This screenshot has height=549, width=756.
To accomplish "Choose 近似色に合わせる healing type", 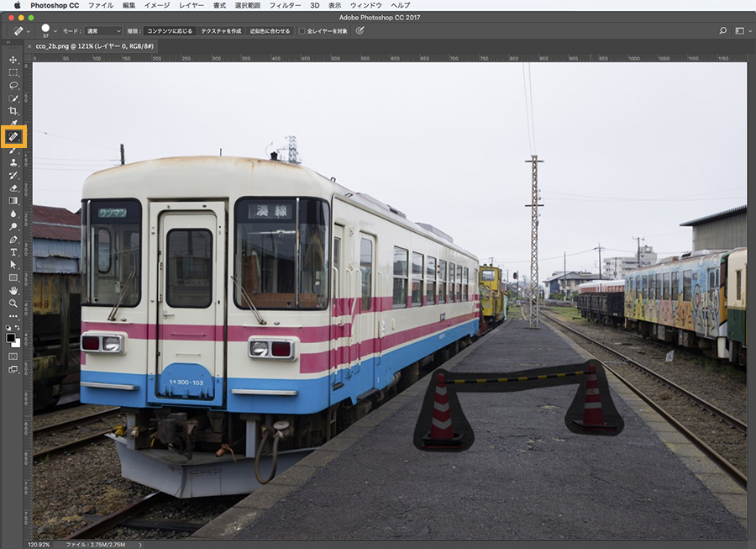I will click(270, 31).
